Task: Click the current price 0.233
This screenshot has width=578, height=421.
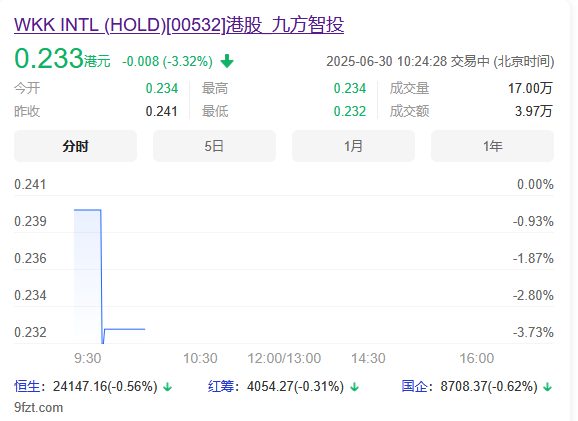Action: click(x=49, y=58)
